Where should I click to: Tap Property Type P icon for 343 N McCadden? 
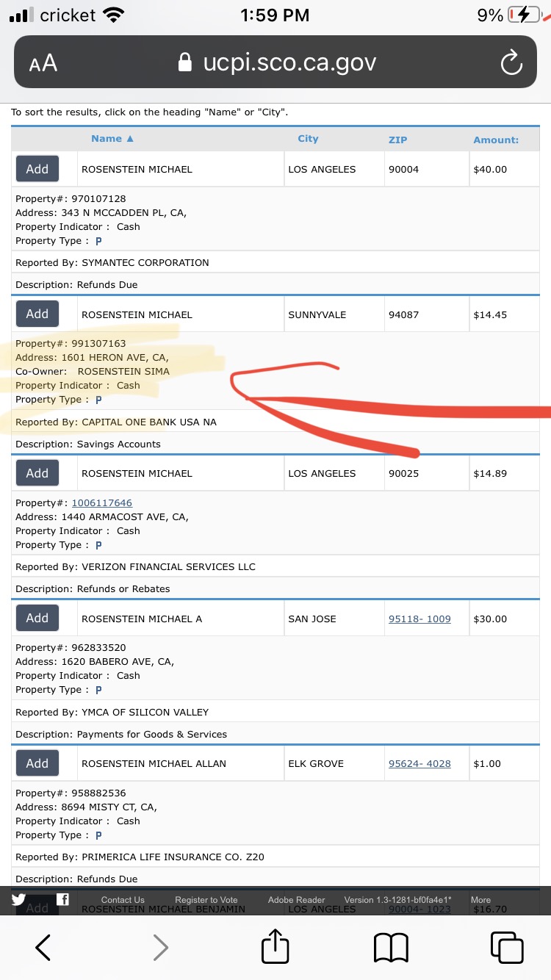pos(98,241)
